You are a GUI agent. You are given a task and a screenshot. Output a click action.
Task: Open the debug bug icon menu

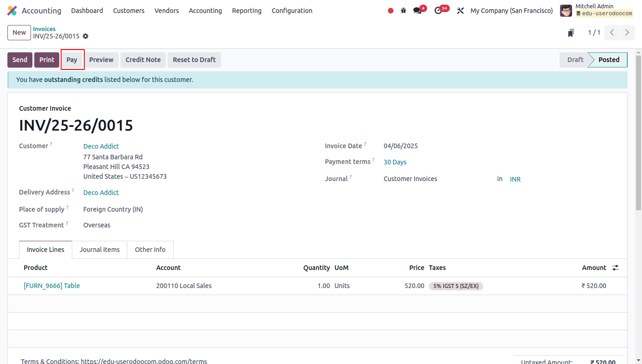pos(403,11)
